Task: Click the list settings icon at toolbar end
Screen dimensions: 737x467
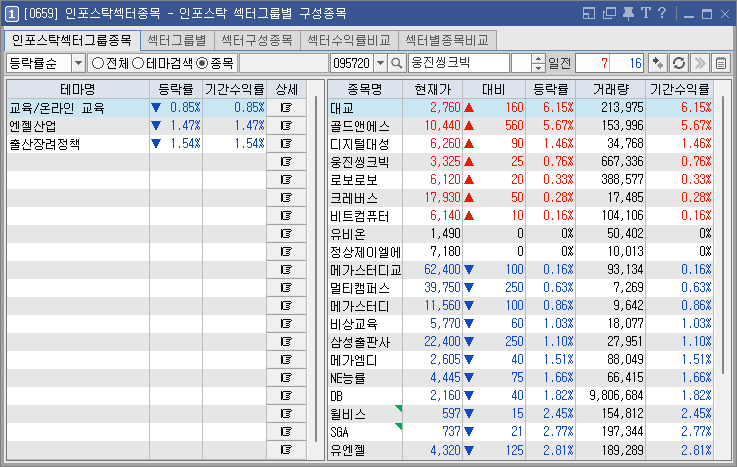Action: [721, 63]
